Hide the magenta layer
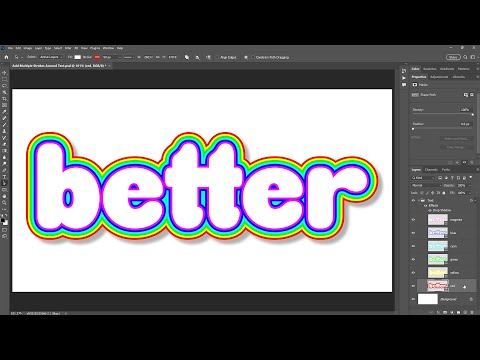 click(x=414, y=220)
